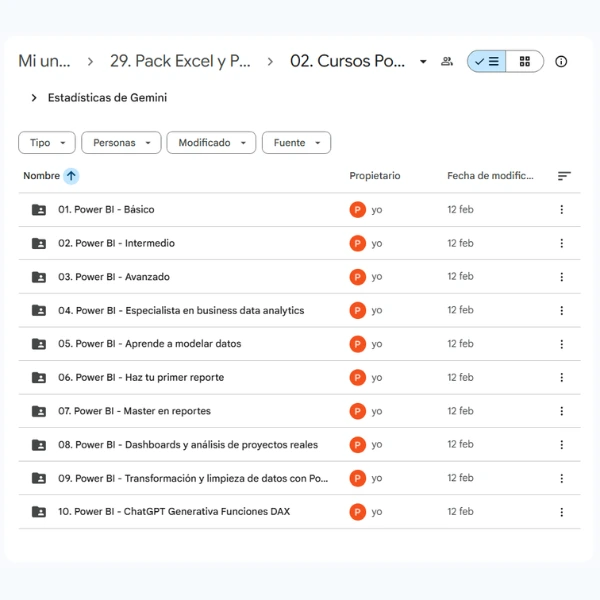Open the info details panel icon
Screen dimensions: 600x600
(x=561, y=61)
